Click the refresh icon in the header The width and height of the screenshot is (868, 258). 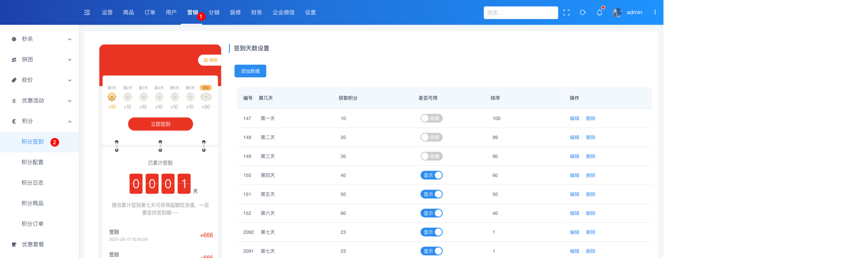583,12
